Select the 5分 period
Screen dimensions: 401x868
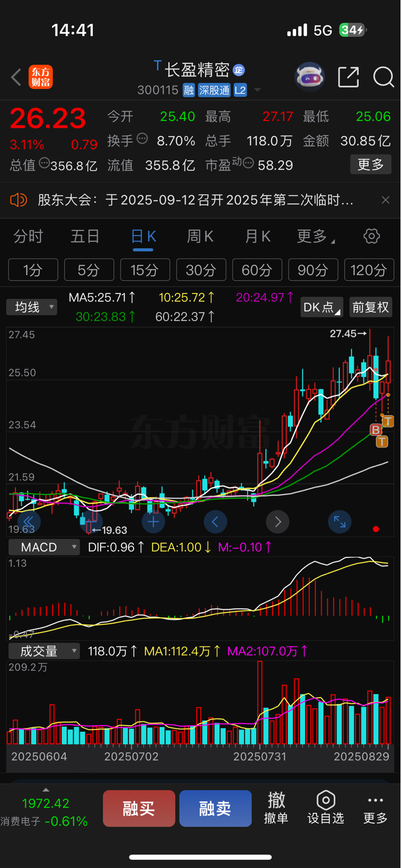coord(89,270)
